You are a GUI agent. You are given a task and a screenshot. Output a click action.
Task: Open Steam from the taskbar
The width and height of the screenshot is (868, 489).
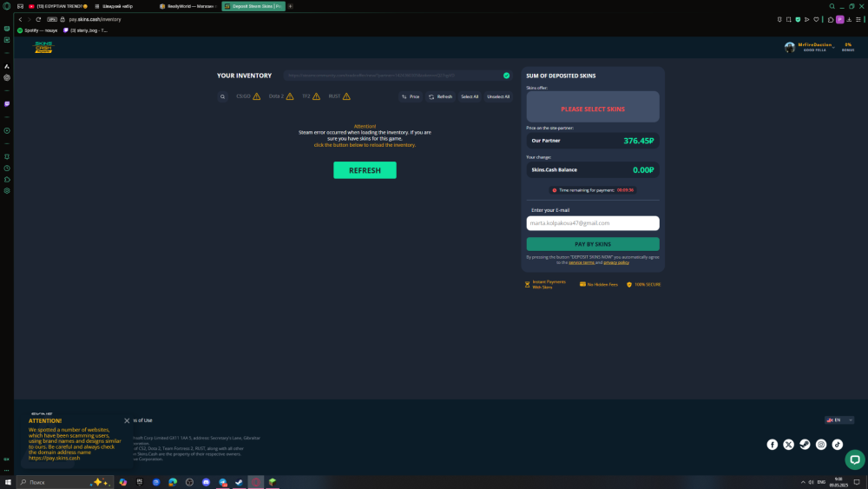tap(240, 482)
